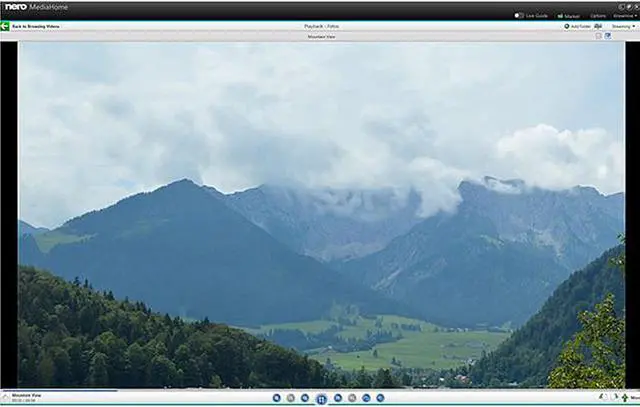Click the mountain video image

tap(321, 215)
